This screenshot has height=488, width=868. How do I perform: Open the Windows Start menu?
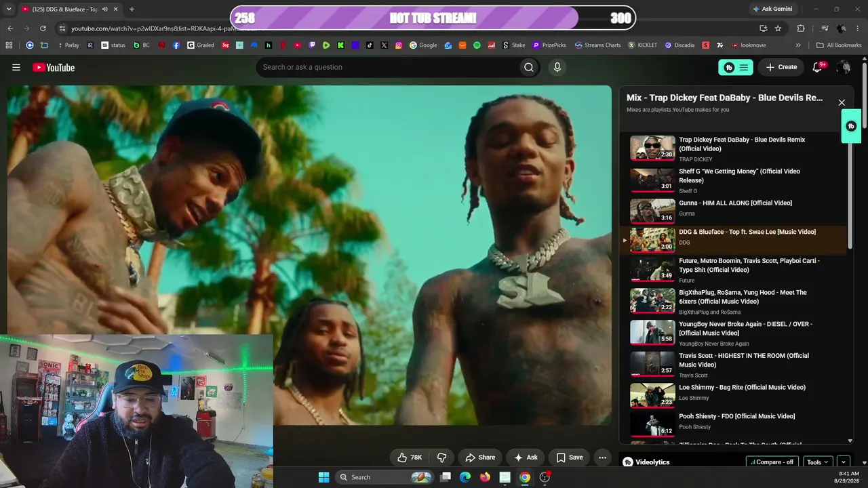(x=323, y=477)
